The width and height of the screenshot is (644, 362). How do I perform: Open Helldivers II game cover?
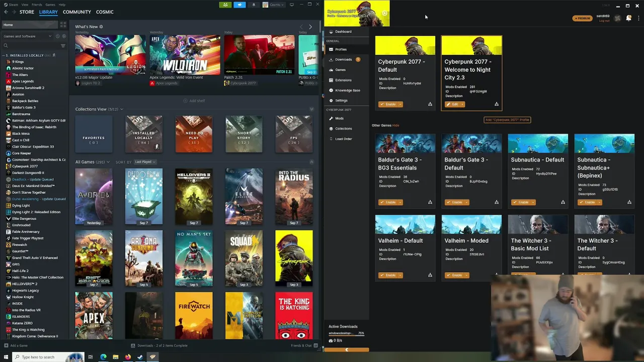point(194,197)
